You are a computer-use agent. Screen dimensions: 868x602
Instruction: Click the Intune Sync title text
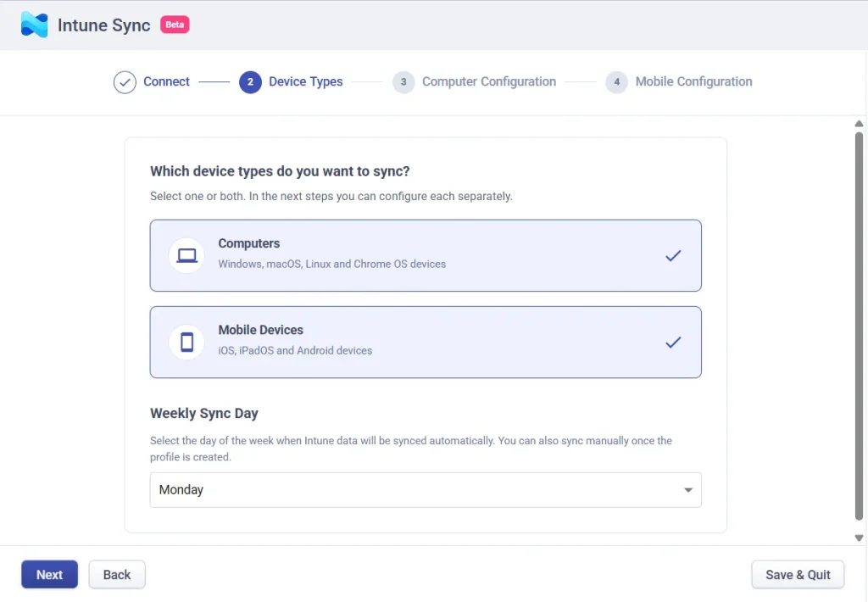(x=104, y=25)
